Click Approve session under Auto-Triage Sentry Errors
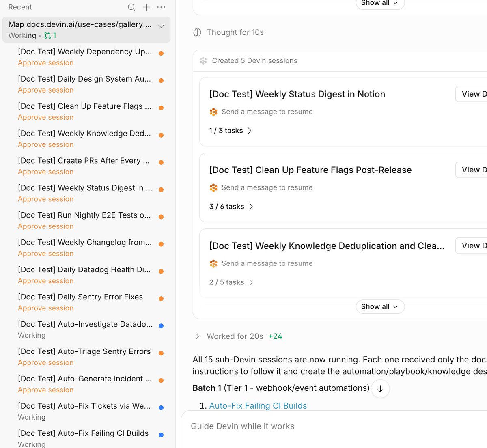487x448 pixels. [x=46, y=363]
